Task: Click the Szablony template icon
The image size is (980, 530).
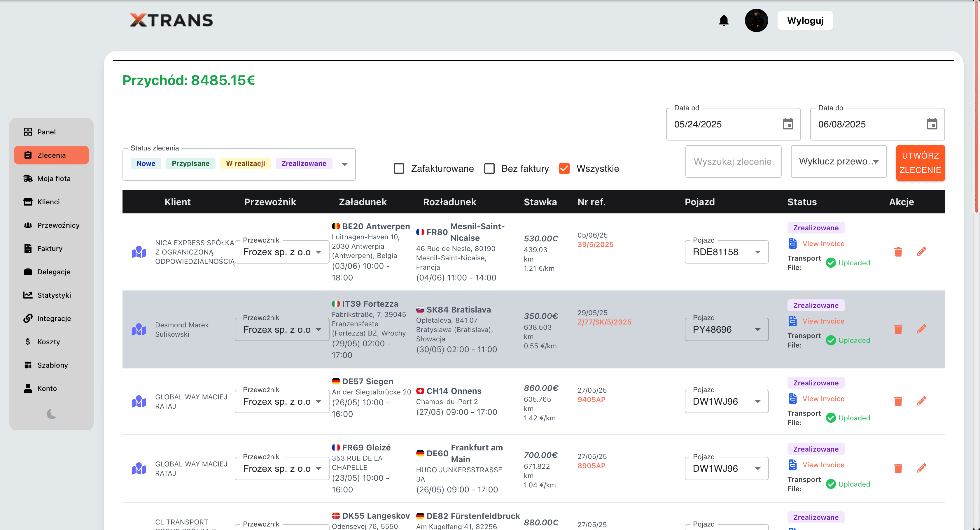Action: click(x=28, y=365)
